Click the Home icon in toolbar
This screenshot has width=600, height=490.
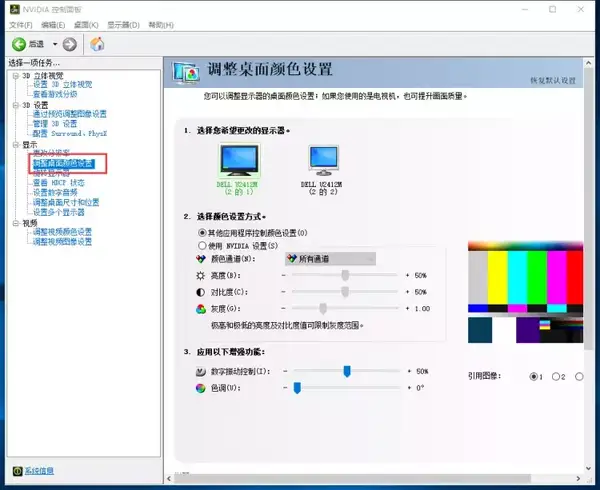click(x=97, y=44)
